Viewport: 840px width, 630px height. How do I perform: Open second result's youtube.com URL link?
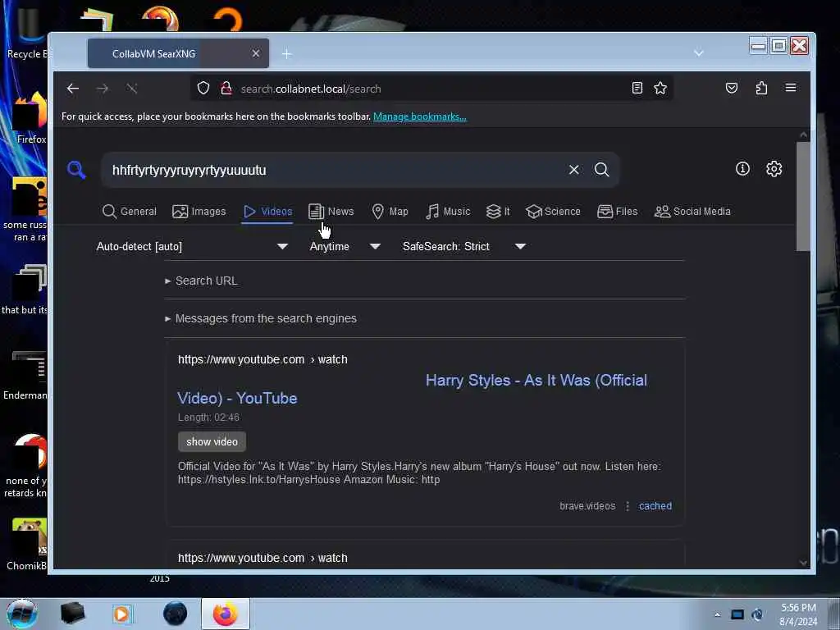click(262, 558)
